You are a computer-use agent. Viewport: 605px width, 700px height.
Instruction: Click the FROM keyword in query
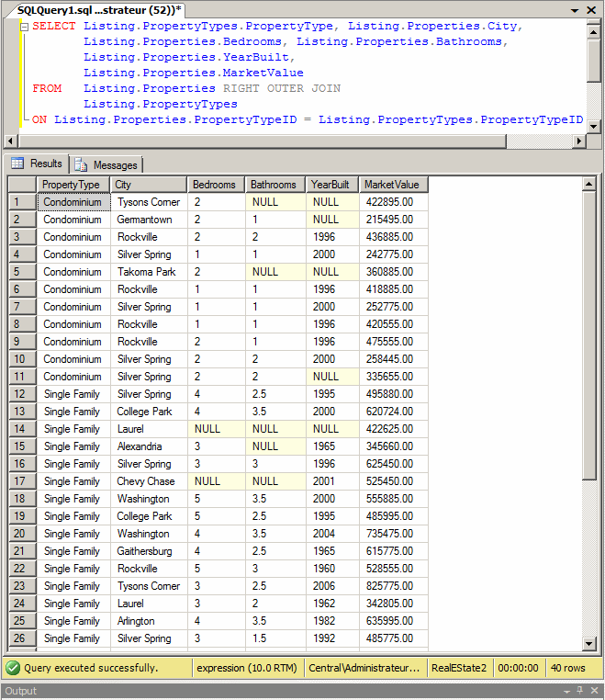pos(47,88)
